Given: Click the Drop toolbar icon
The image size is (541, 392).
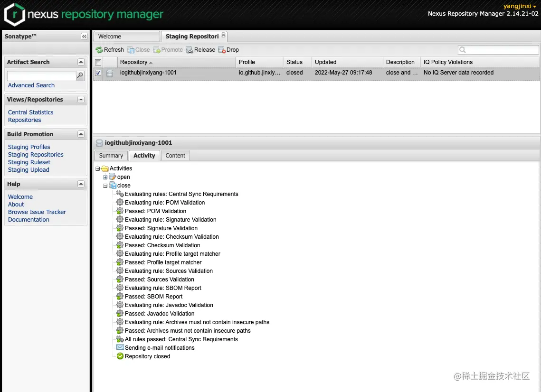Looking at the screenshot, I should point(221,50).
